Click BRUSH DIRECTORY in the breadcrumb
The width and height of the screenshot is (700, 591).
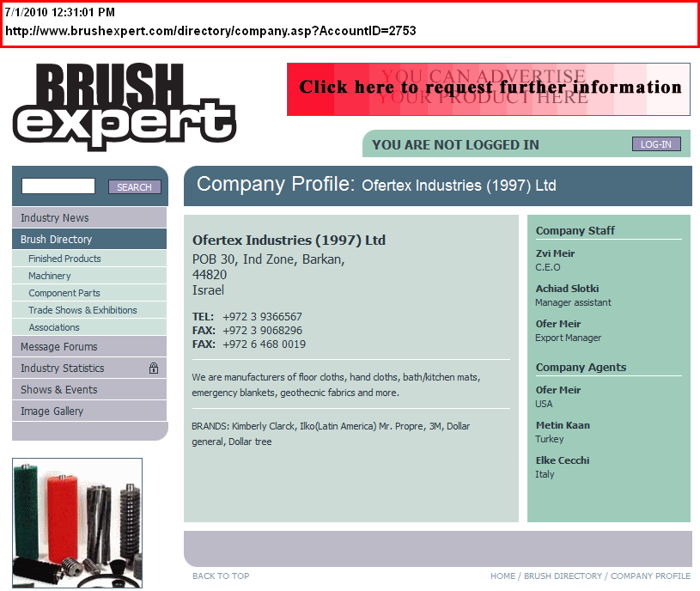pyautogui.click(x=563, y=576)
